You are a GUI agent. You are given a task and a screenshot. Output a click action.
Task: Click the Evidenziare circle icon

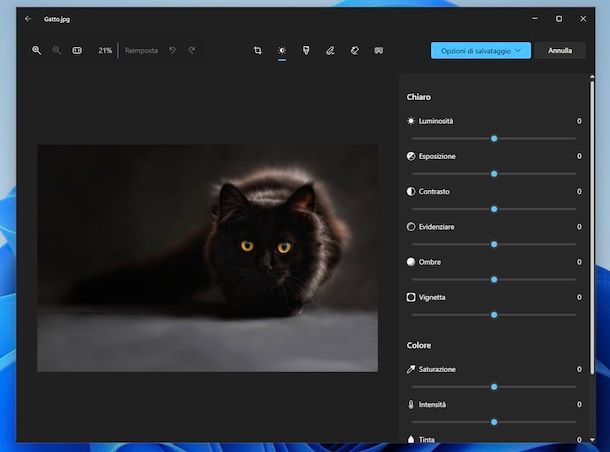411,227
